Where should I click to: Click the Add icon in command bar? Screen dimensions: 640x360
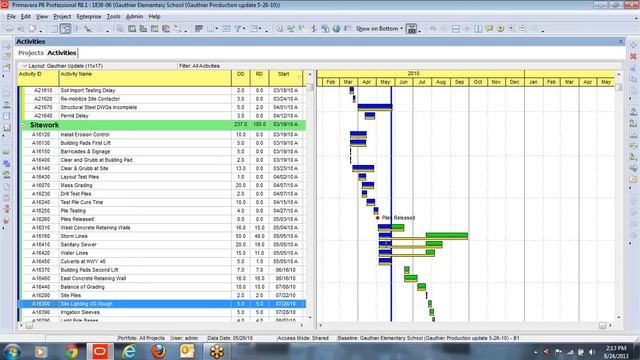(x=633, y=45)
